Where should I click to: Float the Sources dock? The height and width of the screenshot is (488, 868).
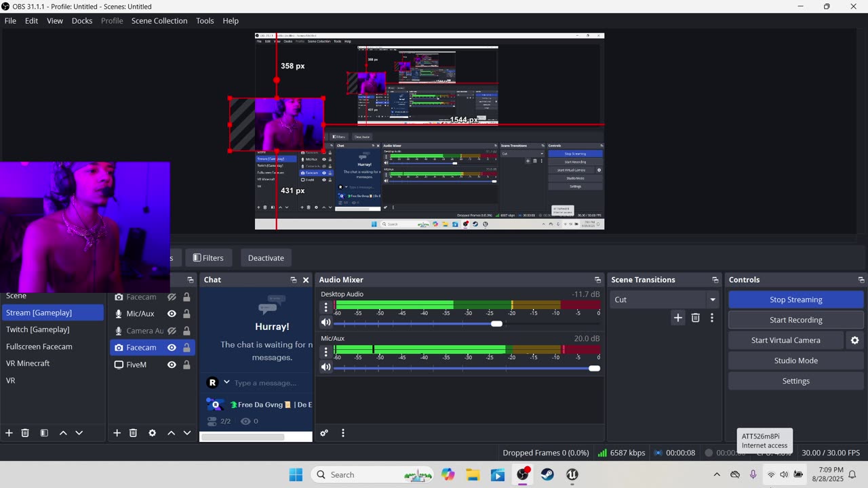tap(191, 280)
